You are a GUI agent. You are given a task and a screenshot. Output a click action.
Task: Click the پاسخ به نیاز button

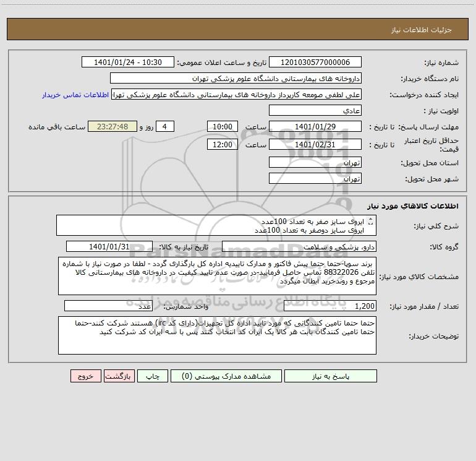[331, 376]
